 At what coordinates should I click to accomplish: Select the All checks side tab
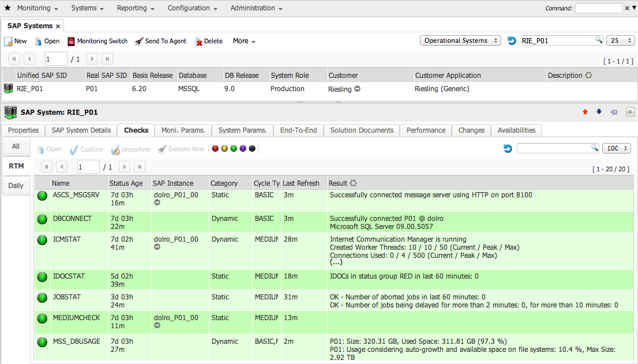tap(16, 147)
